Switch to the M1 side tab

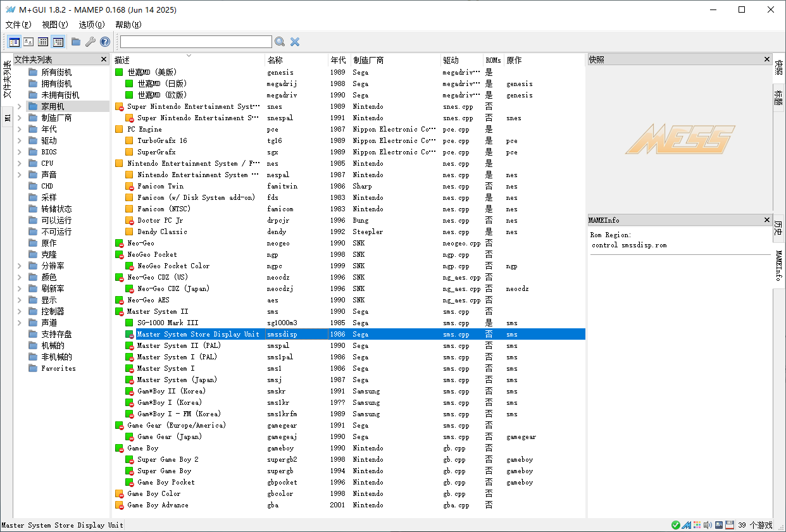[7, 117]
